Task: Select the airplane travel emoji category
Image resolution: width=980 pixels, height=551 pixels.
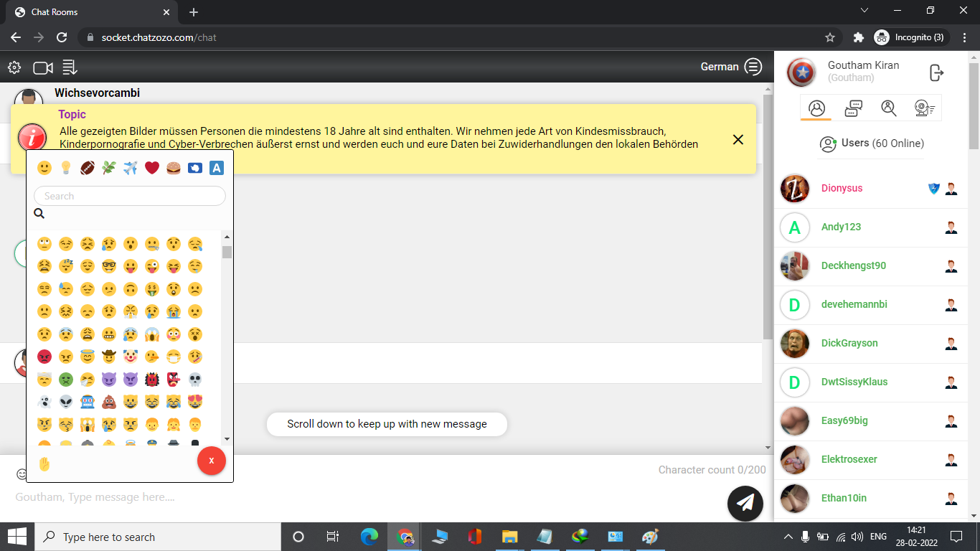Action: click(130, 168)
